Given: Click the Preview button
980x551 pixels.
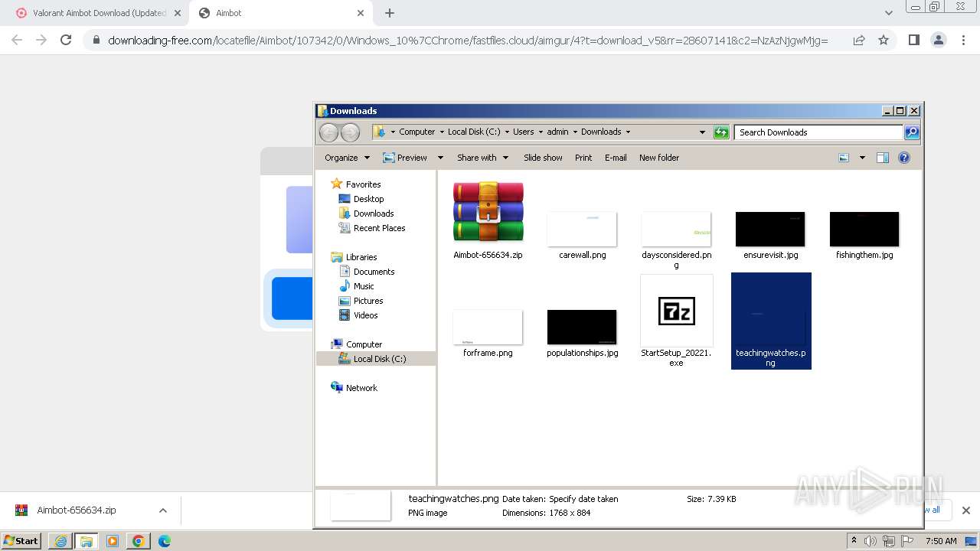Looking at the screenshot, I should click(x=405, y=158).
